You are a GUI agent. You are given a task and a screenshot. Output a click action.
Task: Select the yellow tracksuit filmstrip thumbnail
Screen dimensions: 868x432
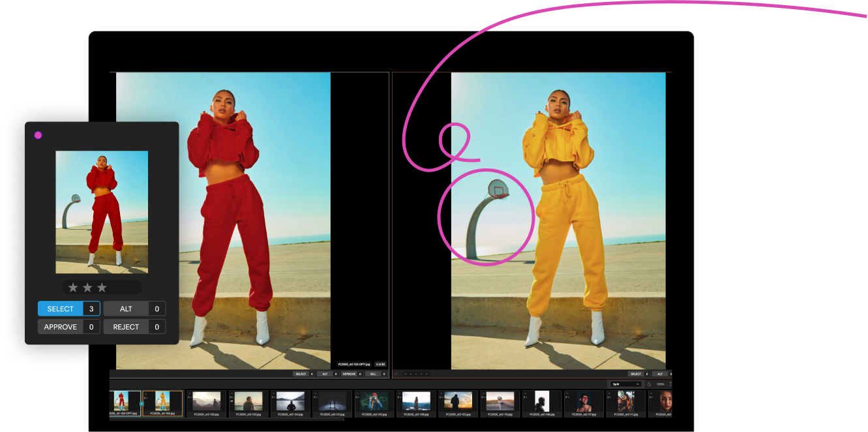pyautogui.click(x=162, y=404)
